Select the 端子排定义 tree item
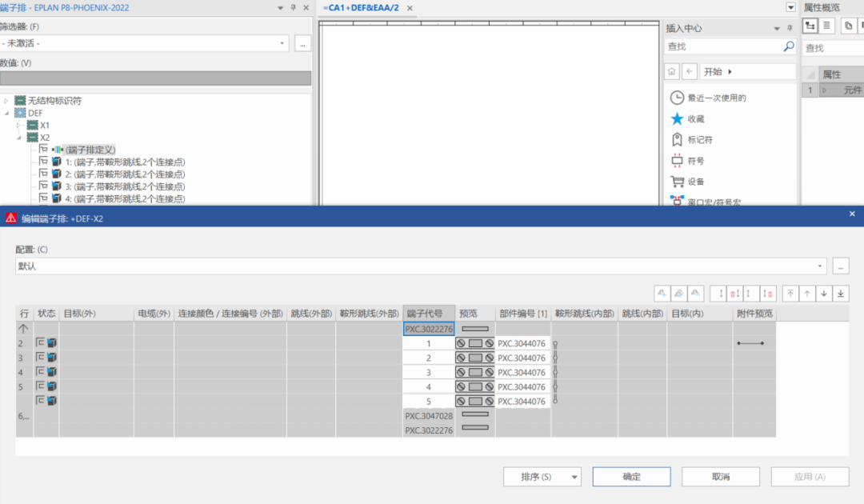The width and height of the screenshot is (864, 504). [x=90, y=150]
